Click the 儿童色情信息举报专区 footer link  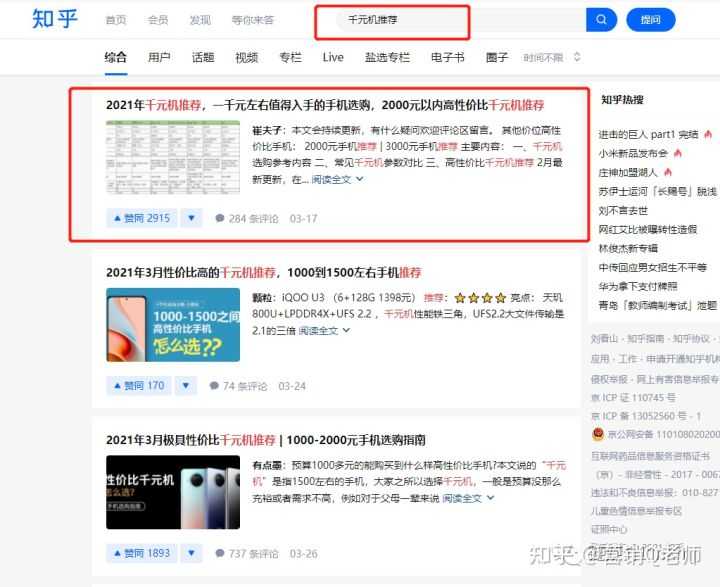[x=636, y=511]
